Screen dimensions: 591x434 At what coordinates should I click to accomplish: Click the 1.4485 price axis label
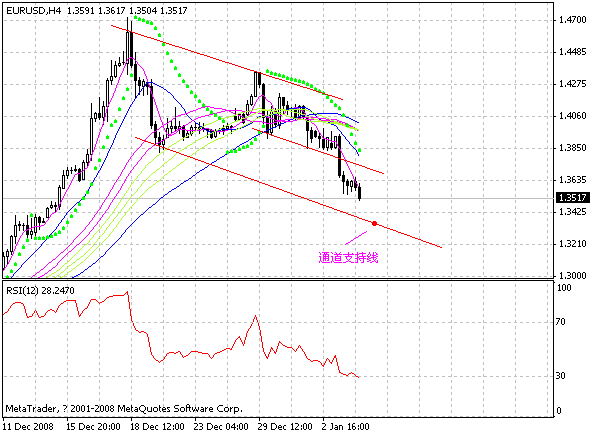pyautogui.click(x=573, y=52)
